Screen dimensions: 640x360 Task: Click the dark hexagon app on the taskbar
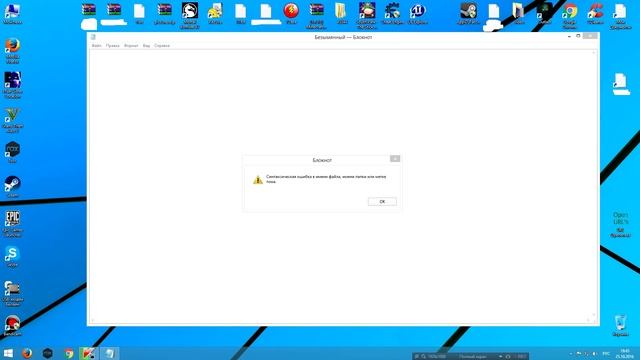[47, 353]
